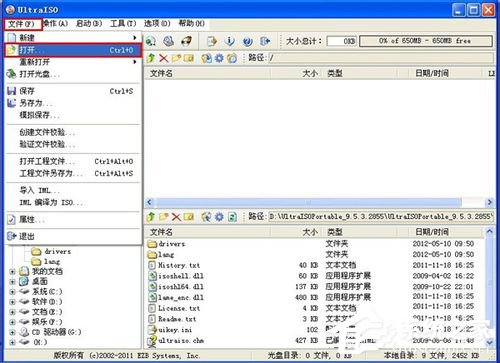
Task: Select History.txt in the local file list
Action: [x=174, y=265]
